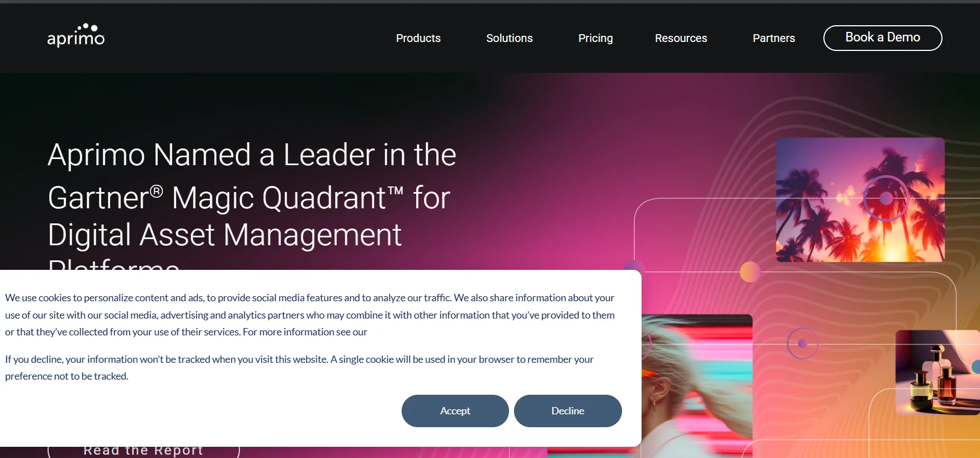
Task: Click the purple ring marker near perfume image
Action: coord(803,343)
